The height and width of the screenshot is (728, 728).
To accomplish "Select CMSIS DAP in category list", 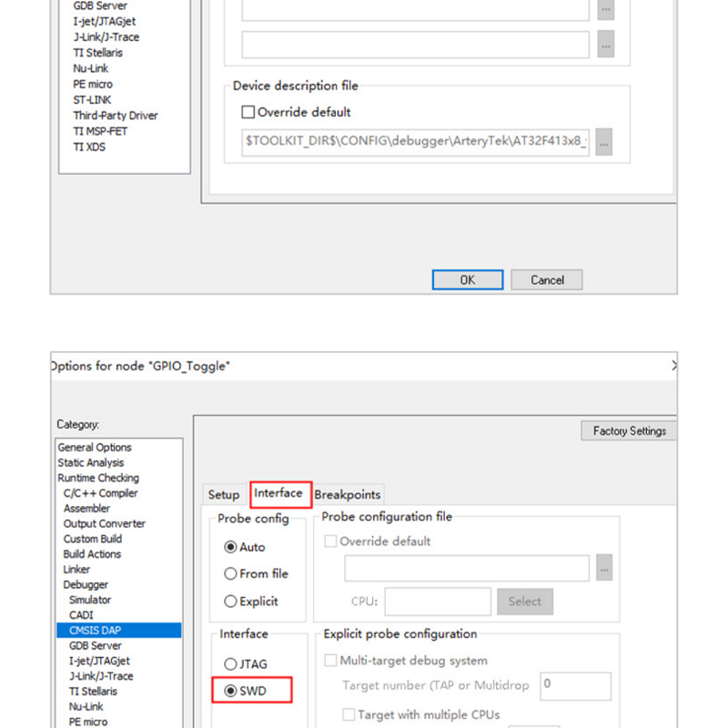I will coord(93,630).
